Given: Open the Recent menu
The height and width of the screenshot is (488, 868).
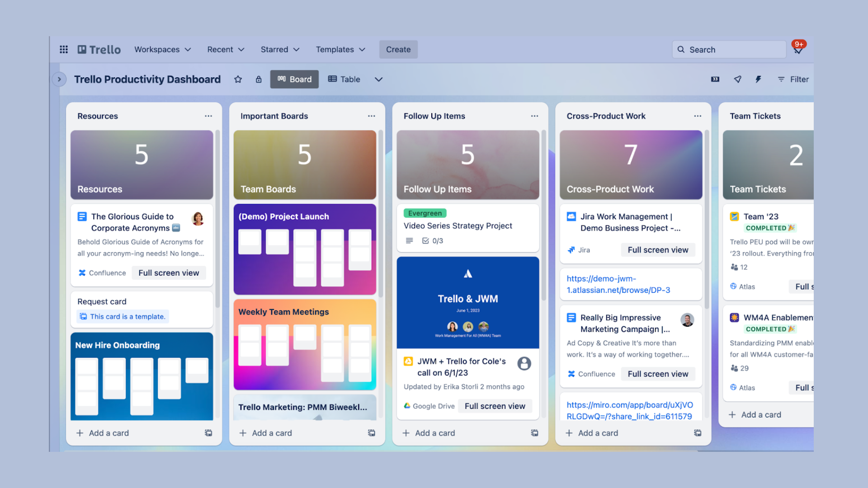Looking at the screenshot, I should click(x=225, y=49).
